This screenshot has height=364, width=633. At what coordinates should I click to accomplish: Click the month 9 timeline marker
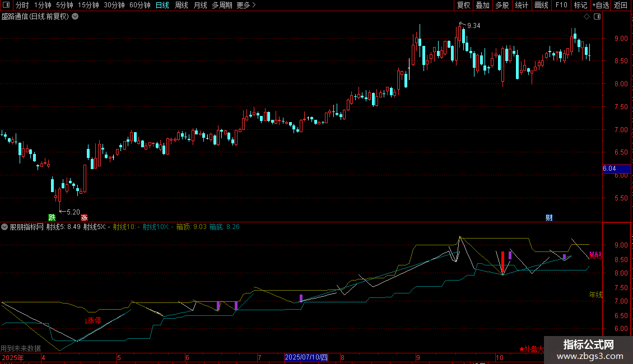click(x=418, y=357)
